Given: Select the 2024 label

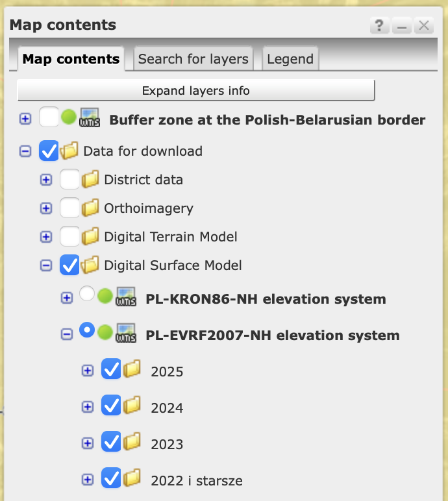Looking at the screenshot, I should (x=167, y=408).
